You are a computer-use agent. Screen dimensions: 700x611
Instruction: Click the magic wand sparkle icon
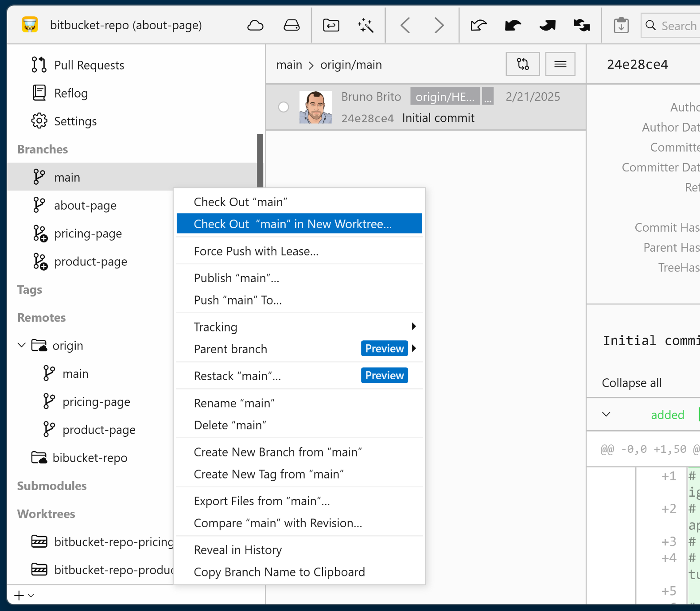point(366,26)
